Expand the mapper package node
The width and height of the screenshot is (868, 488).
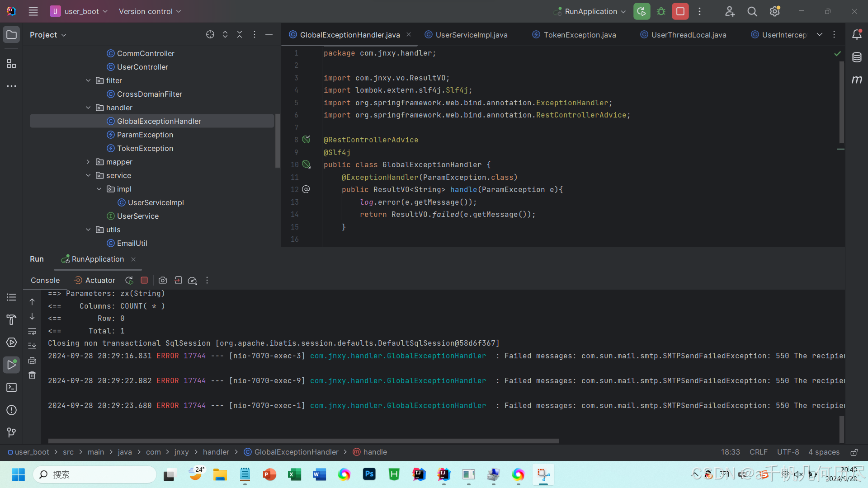88,162
